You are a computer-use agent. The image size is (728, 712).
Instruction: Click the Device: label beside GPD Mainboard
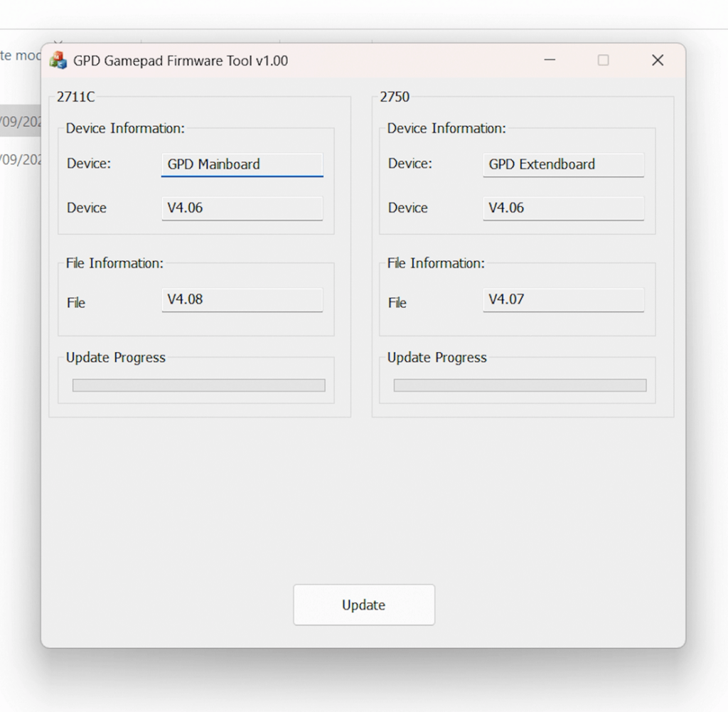click(89, 164)
